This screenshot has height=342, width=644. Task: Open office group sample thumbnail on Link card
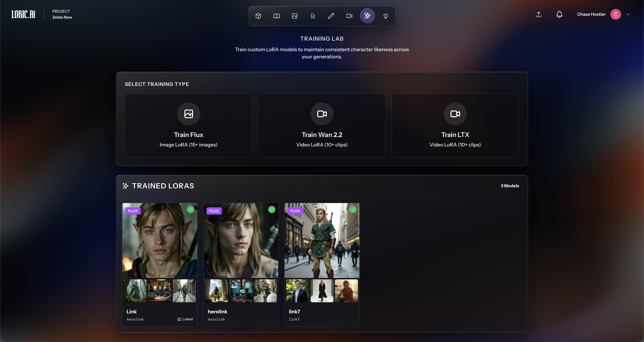[x=160, y=291]
